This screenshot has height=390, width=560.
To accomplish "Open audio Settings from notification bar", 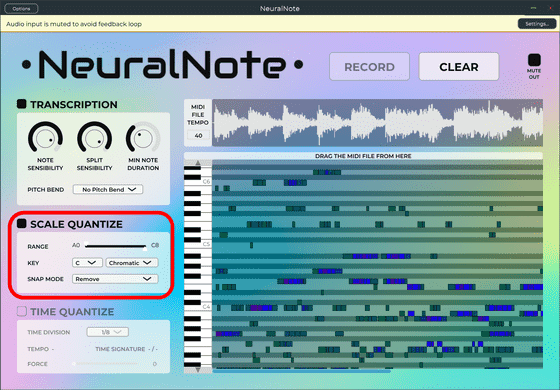I will [537, 24].
